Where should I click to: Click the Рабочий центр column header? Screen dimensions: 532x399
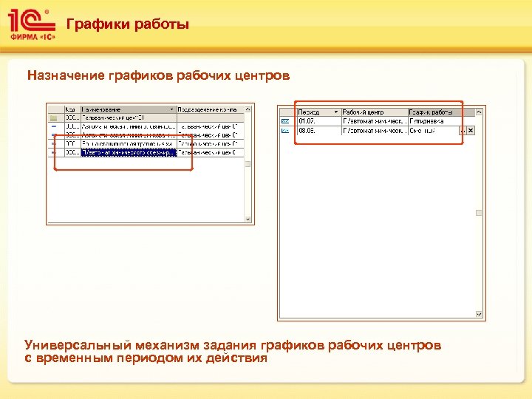click(374, 112)
